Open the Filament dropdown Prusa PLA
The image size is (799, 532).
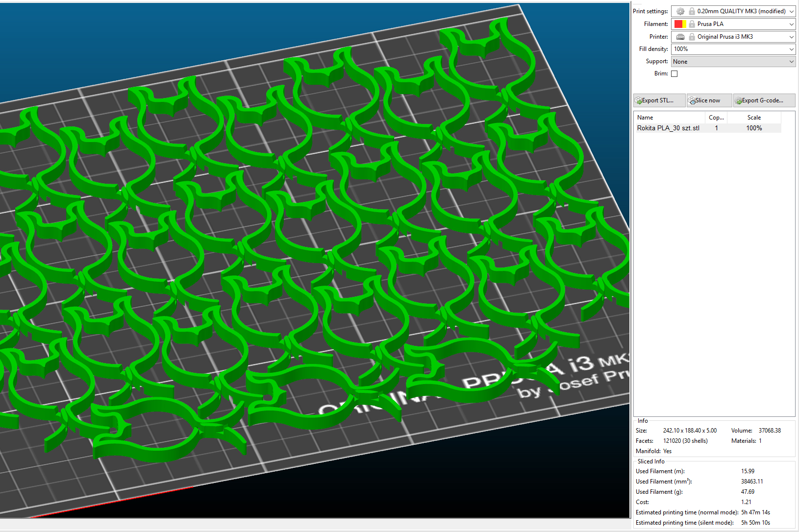(x=733, y=24)
